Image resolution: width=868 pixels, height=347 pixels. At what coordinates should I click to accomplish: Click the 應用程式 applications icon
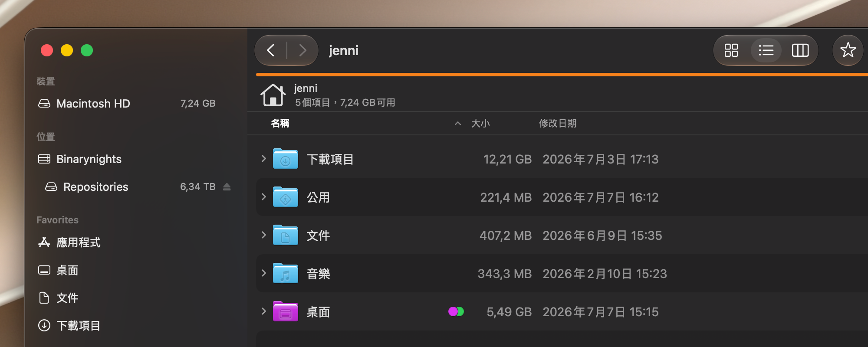44,242
